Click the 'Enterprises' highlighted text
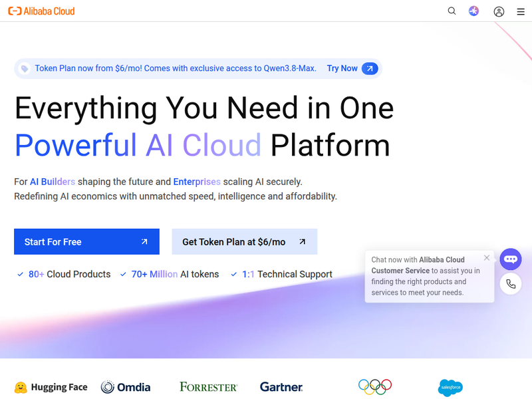 [x=197, y=182]
